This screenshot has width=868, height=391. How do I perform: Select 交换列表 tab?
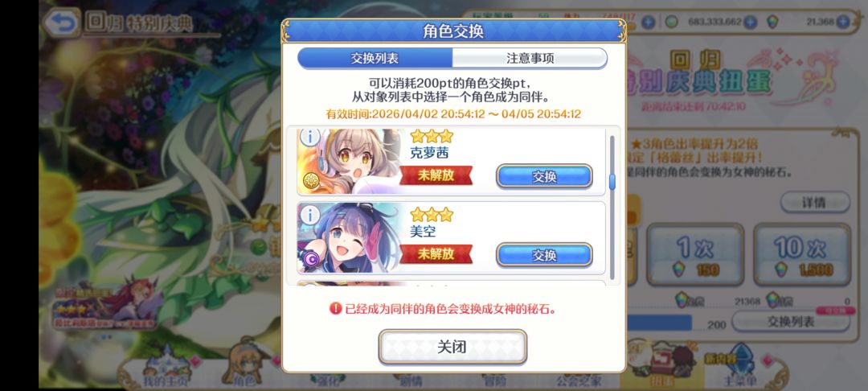click(x=375, y=58)
